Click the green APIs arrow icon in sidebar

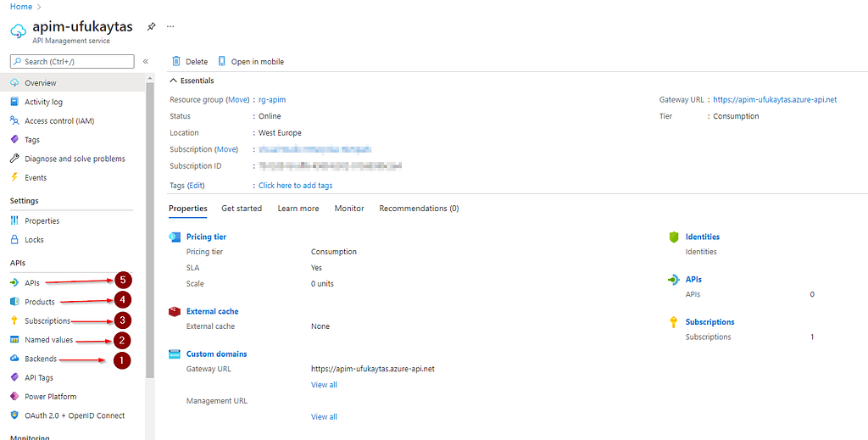[x=15, y=283]
